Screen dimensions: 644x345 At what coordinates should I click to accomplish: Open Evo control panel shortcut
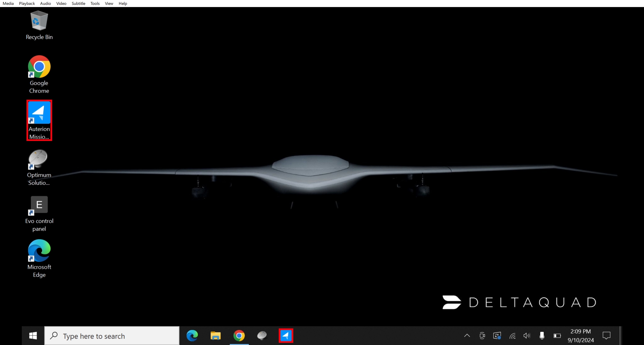(39, 213)
